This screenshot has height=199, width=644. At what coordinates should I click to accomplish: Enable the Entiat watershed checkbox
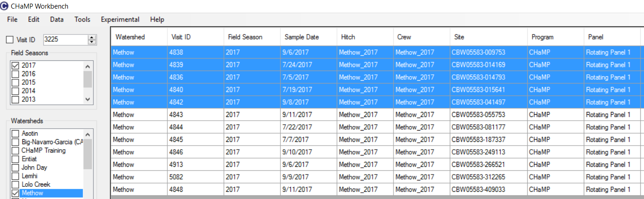(x=15, y=159)
